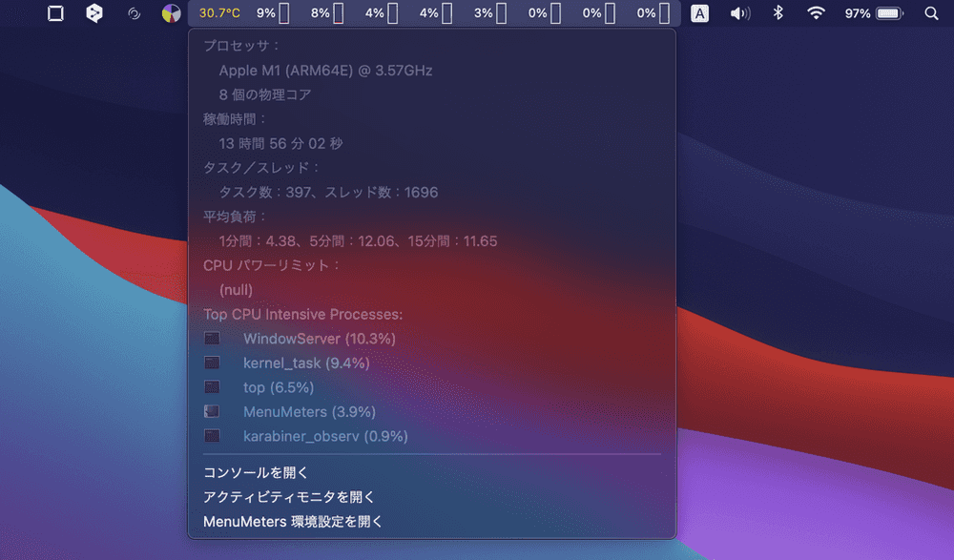Click the karabiner_observ process icon
This screenshot has height=560, width=954.
212,436
